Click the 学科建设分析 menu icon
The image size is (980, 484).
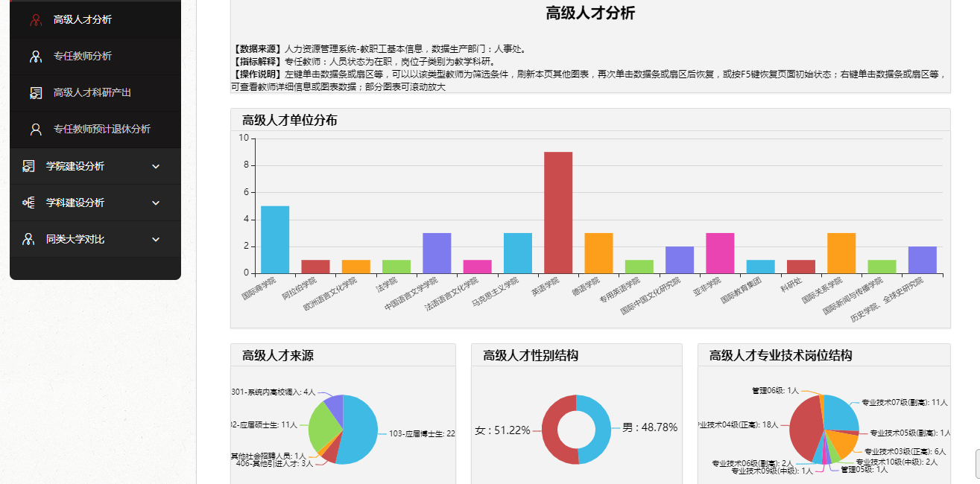click(x=28, y=203)
